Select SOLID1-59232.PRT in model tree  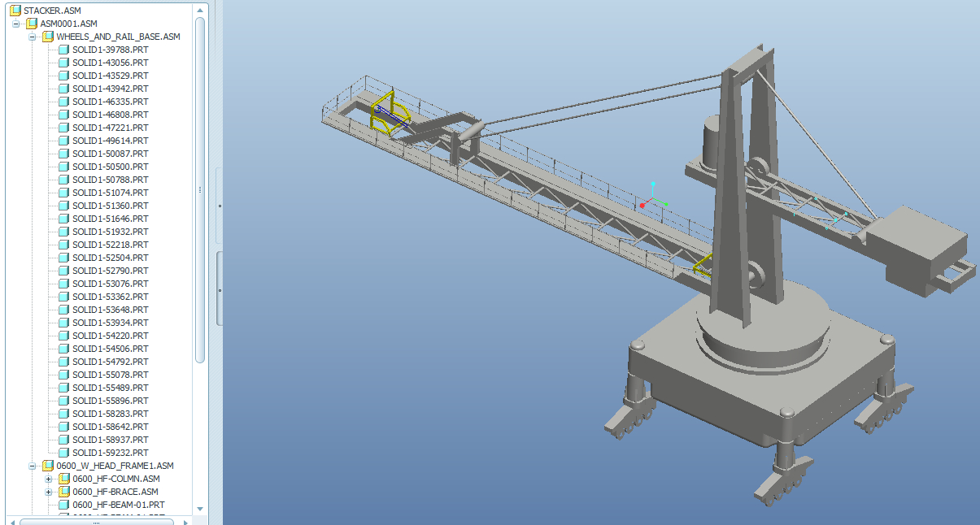[x=111, y=453]
